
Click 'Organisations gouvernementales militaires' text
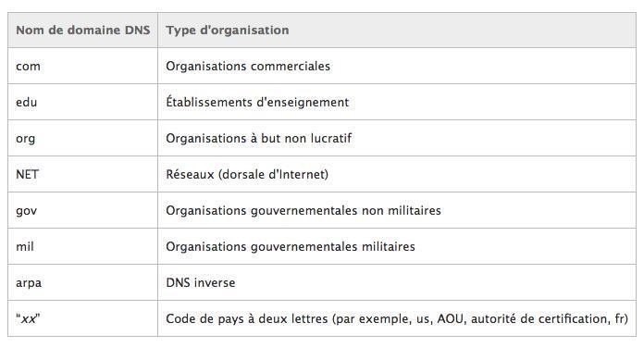[291, 246]
